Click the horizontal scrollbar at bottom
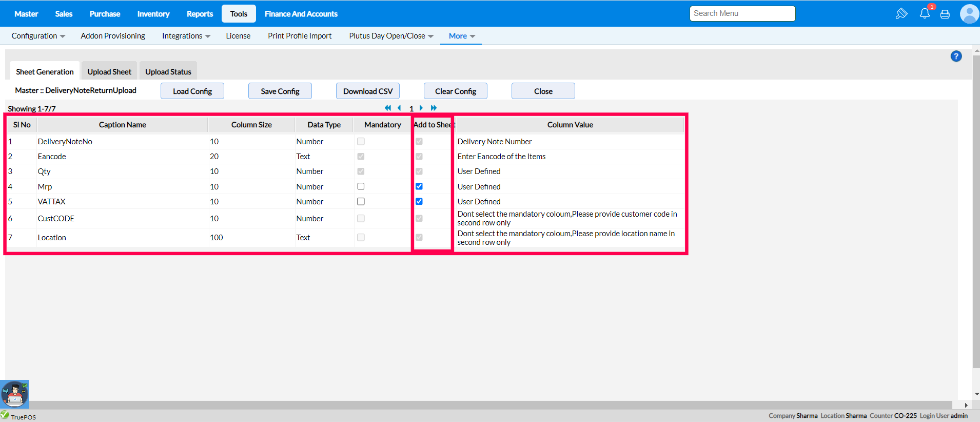Viewport: 980px width, 422px height. coord(477,405)
